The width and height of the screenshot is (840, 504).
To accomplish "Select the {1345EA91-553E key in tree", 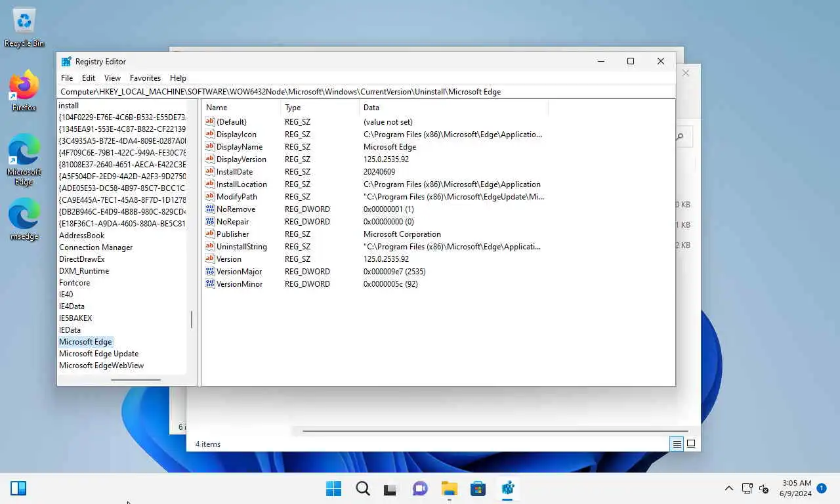I will pyautogui.click(x=123, y=129).
